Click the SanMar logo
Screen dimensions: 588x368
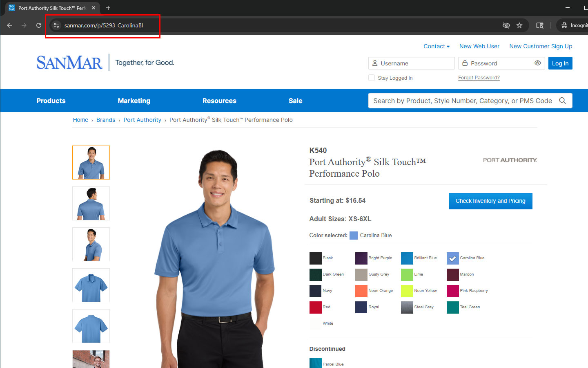pos(69,63)
